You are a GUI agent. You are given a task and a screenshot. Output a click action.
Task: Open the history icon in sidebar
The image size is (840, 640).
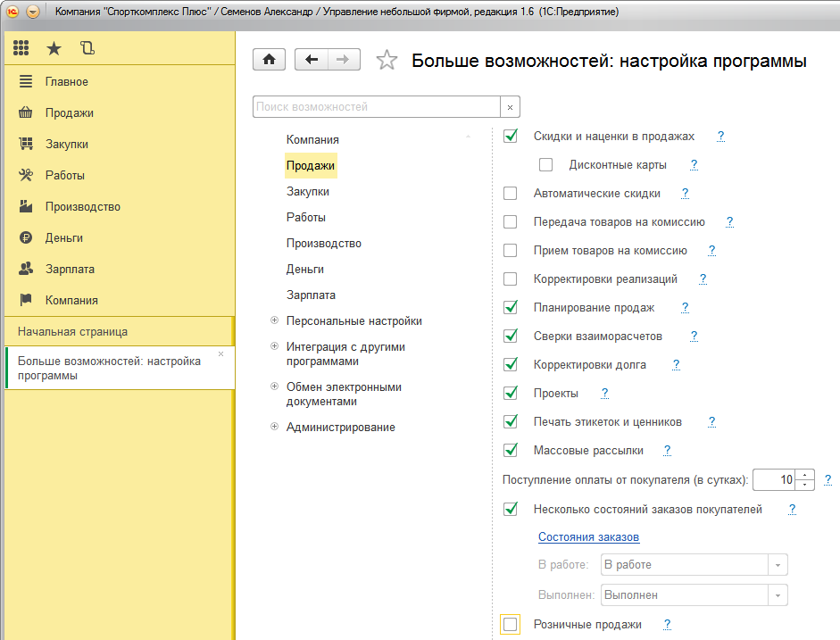coord(87,48)
